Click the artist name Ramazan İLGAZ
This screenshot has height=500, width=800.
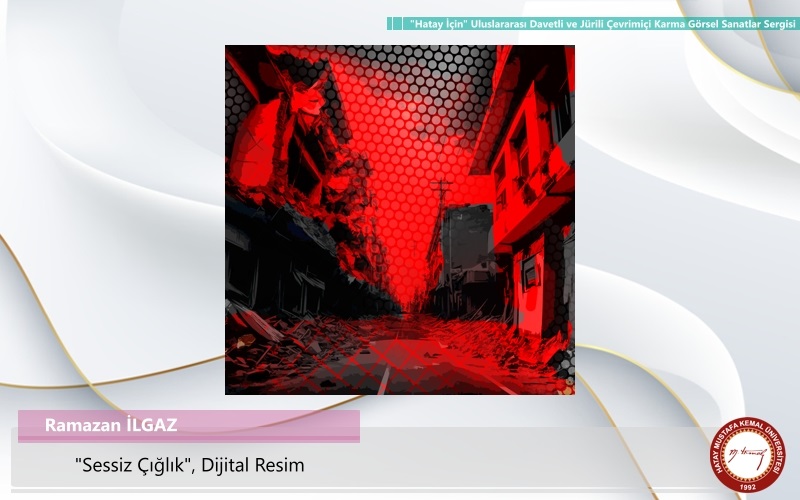[111, 425]
